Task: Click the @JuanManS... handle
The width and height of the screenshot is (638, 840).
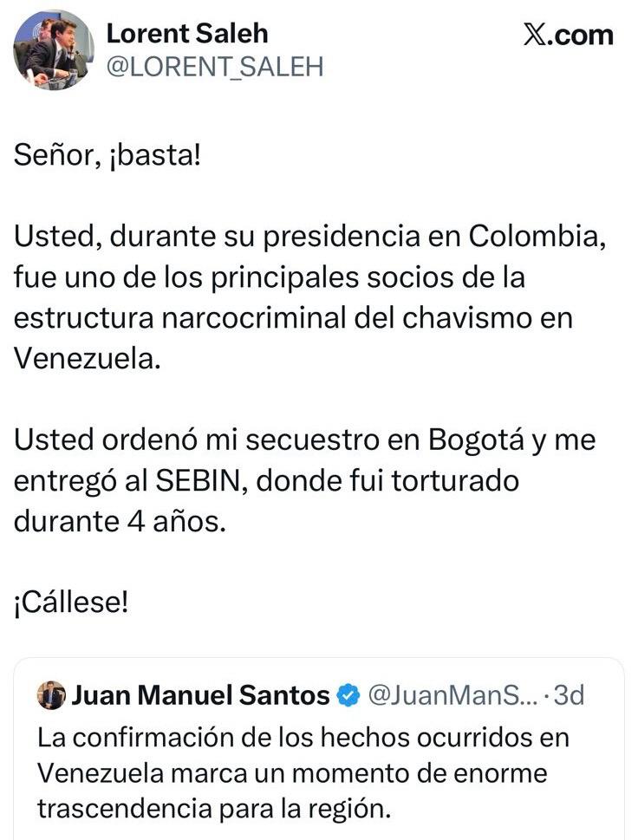Action: [446, 695]
